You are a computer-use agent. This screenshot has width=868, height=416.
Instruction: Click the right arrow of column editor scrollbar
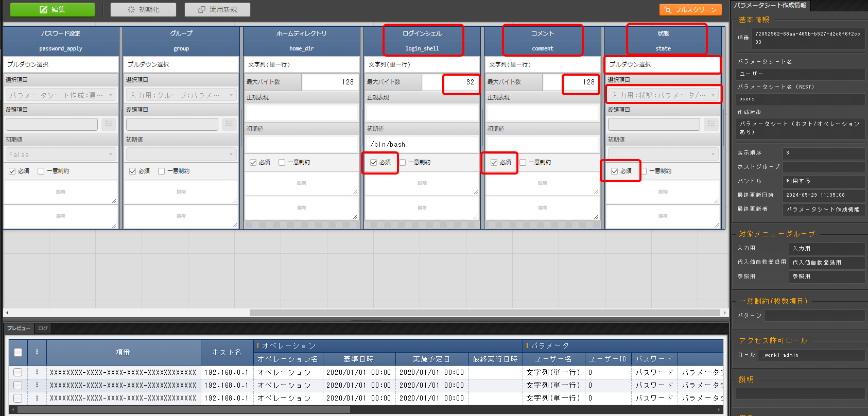[724, 313]
